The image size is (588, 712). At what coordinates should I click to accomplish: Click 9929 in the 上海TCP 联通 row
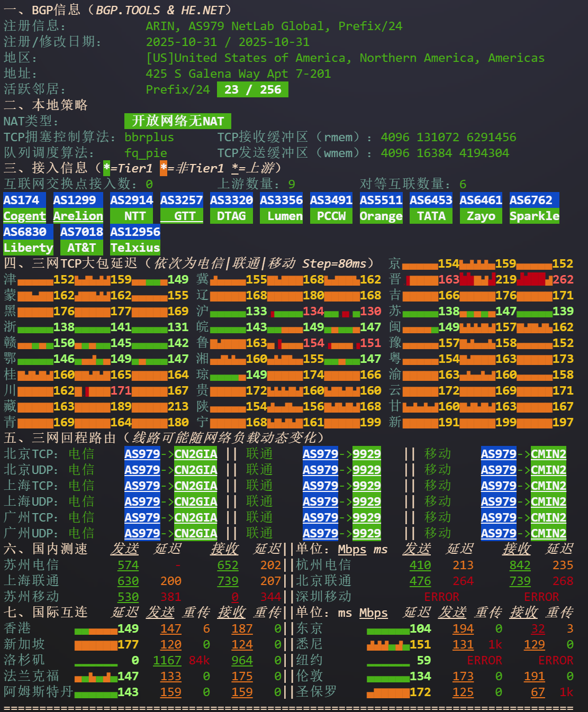[367, 486]
